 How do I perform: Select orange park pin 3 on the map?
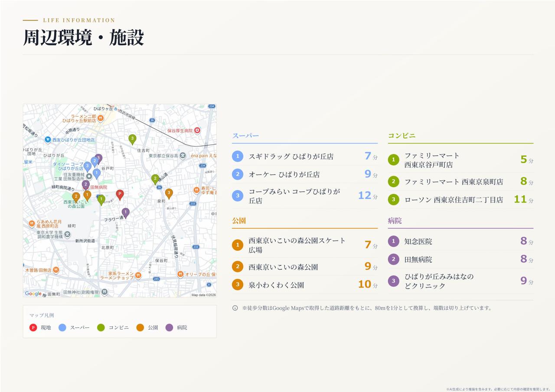click(x=169, y=193)
